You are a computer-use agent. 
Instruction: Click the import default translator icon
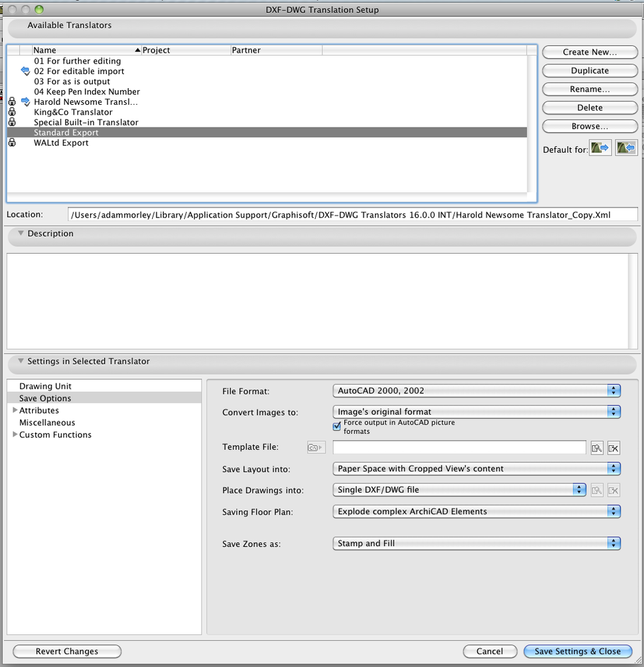626,148
